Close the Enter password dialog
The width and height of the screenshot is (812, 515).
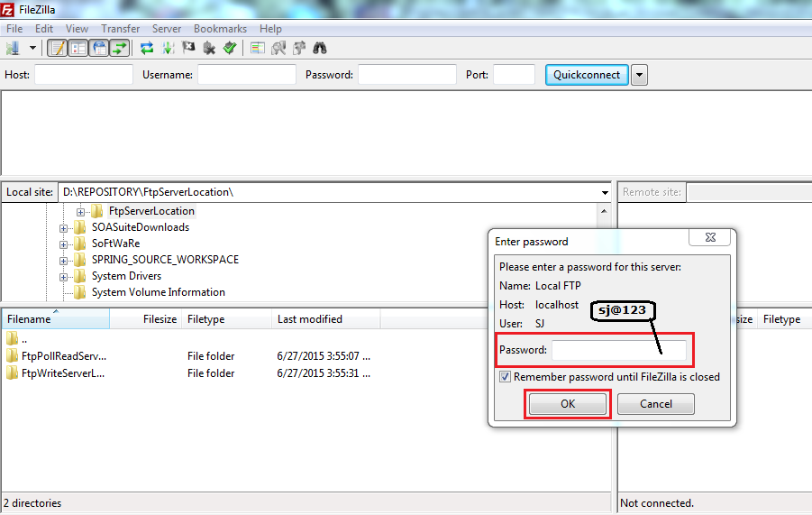pyautogui.click(x=710, y=237)
